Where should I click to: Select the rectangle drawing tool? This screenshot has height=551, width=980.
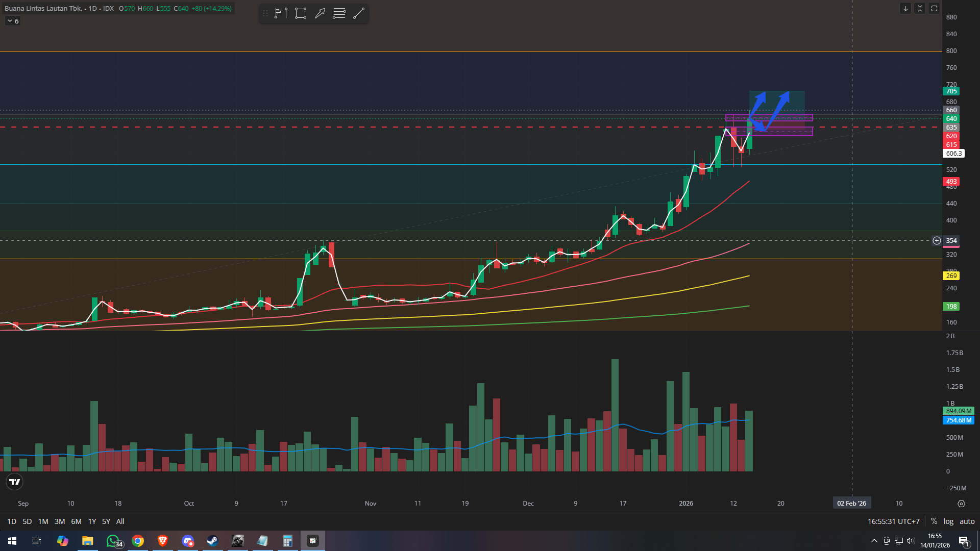pos(301,13)
